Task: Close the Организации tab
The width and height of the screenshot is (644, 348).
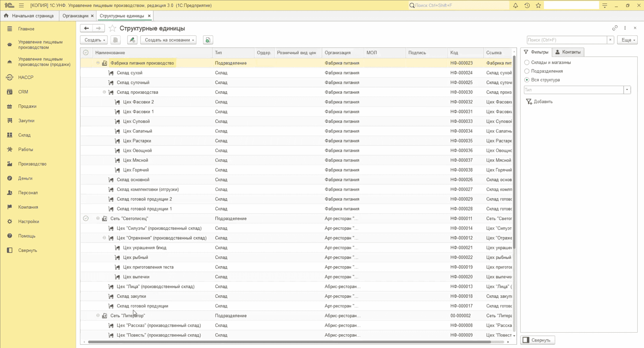Action: click(x=92, y=16)
